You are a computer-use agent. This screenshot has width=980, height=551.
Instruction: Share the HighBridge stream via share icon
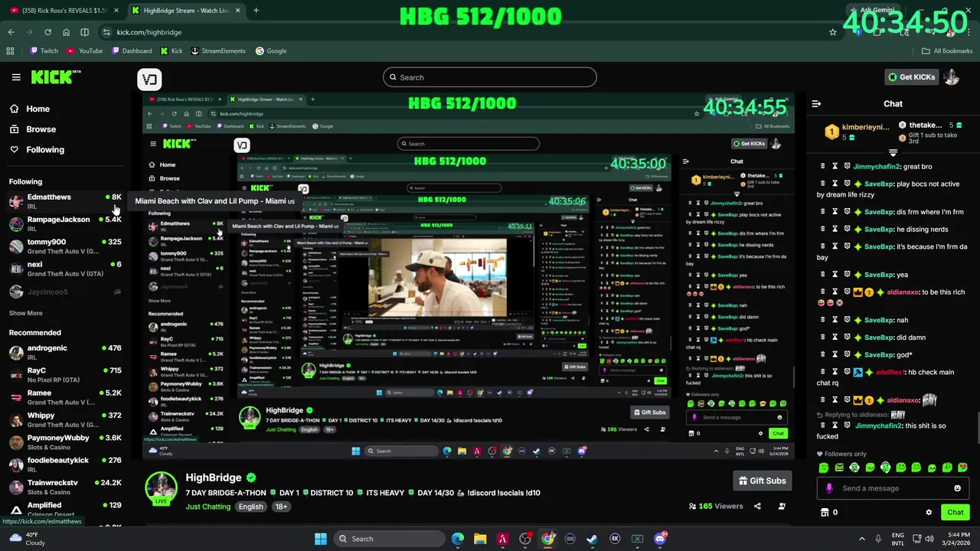pos(757,506)
